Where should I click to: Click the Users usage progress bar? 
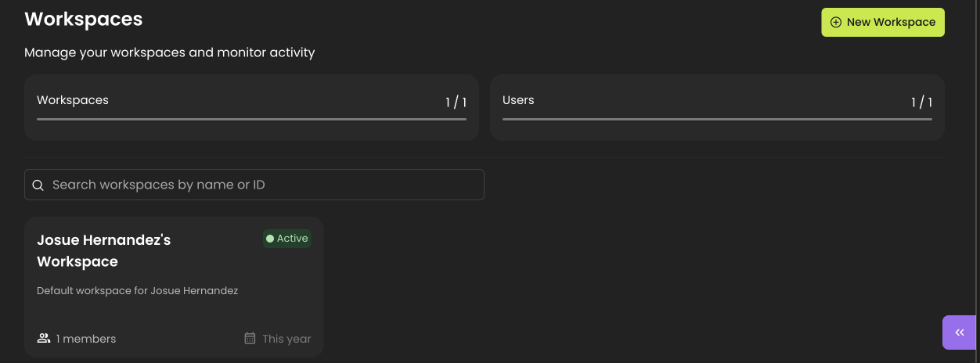point(717,119)
